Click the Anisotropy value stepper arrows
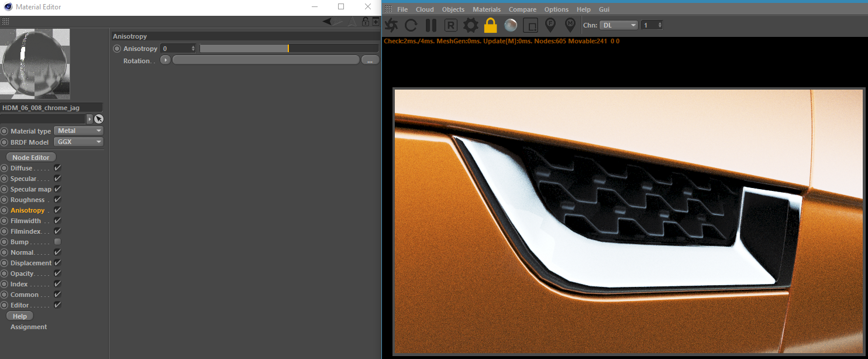Viewport: 868px width, 359px height. [193, 49]
